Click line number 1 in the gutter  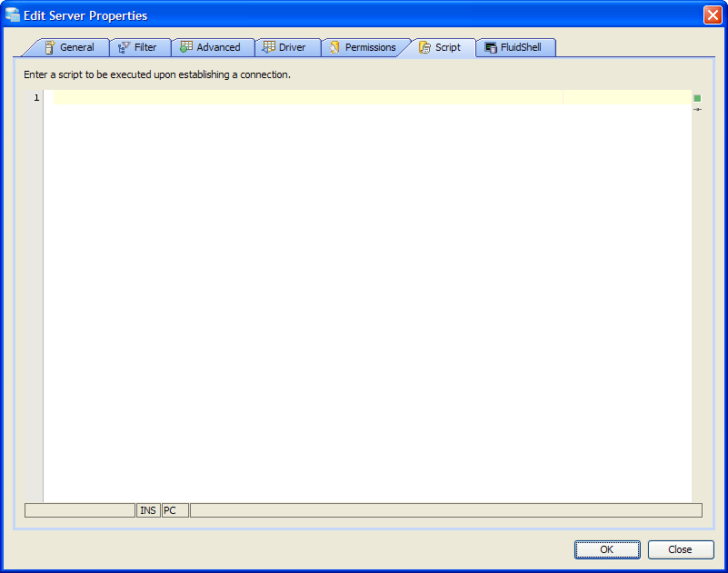(x=36, y=97)
